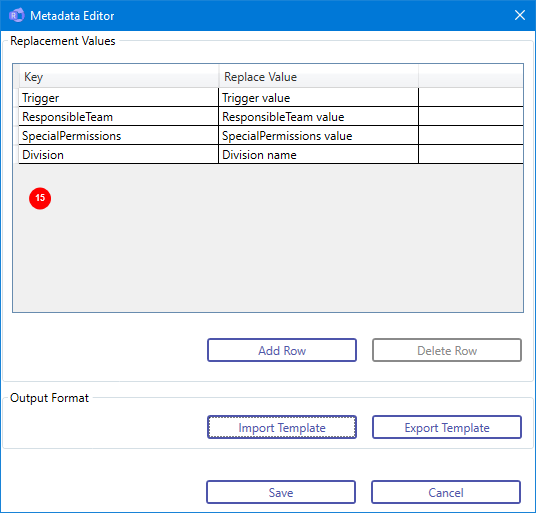The height and width of the screenshot is (513, 536).
Task: Click the Delete Row button
Action: click(x=447, y=350)
